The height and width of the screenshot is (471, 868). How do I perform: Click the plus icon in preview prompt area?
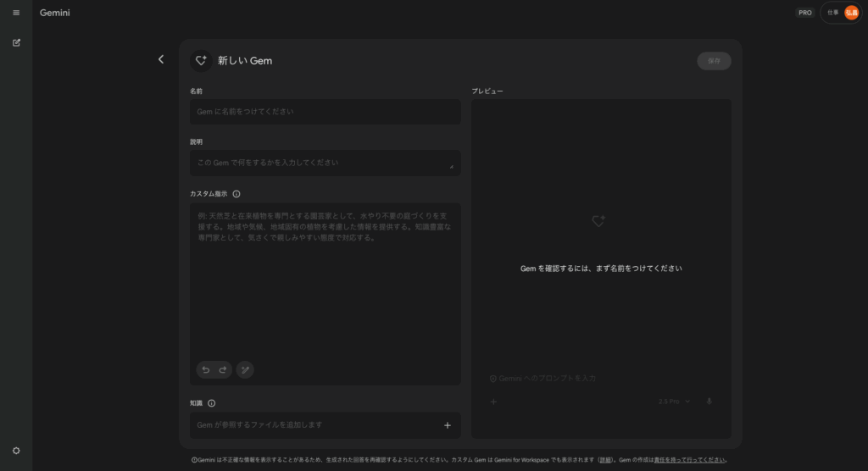[x=493, y=401]
